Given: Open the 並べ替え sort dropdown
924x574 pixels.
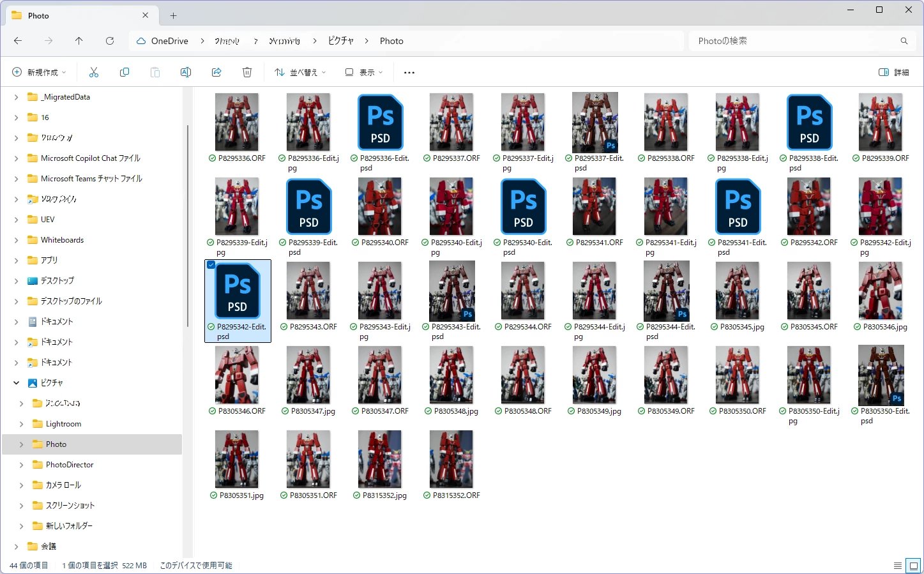Looking at the screenshot, I should [300, 72].
